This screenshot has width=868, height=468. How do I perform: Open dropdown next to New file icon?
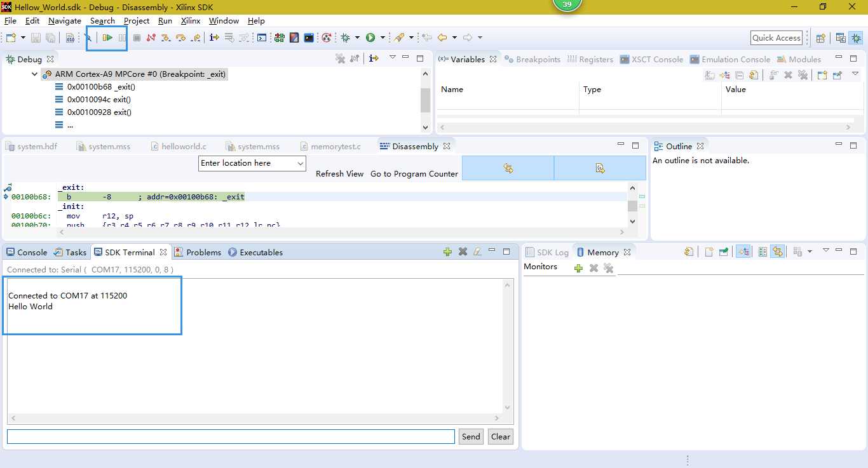[x=23, y=38]
